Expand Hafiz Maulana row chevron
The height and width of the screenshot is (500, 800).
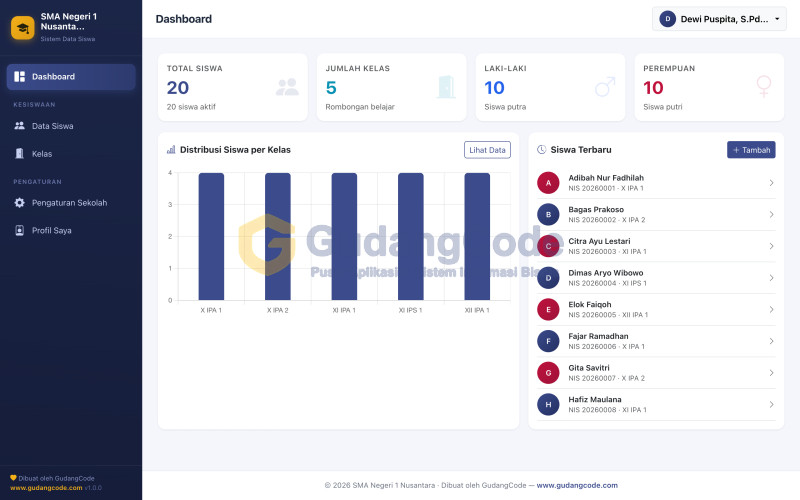point(771,404)
